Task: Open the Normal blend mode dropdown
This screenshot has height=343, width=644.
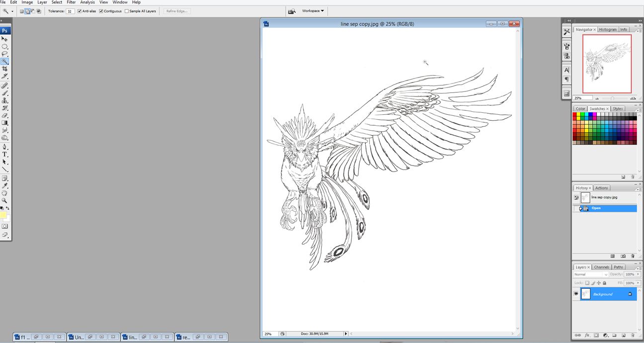Action: [591, 274]
